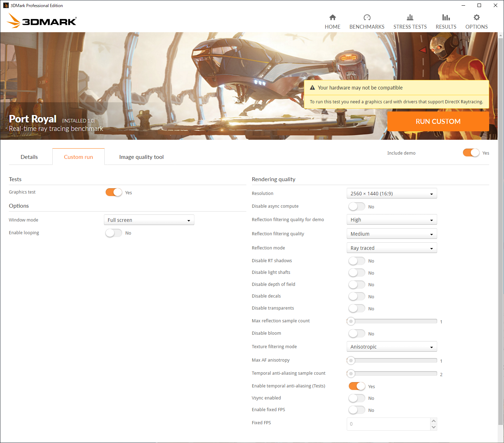Open the Window mode dropdown
The height and width of the screenshot is (443, 504).
[x=149, y=220]
